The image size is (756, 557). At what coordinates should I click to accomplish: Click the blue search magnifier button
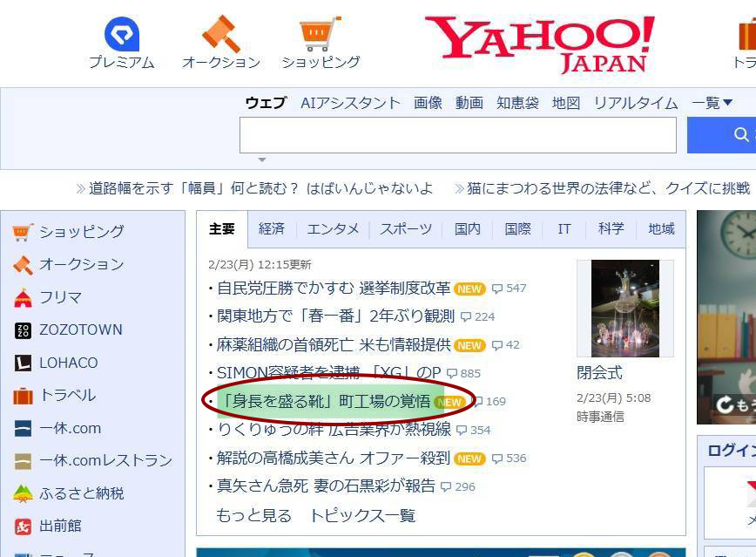point(721,135)
